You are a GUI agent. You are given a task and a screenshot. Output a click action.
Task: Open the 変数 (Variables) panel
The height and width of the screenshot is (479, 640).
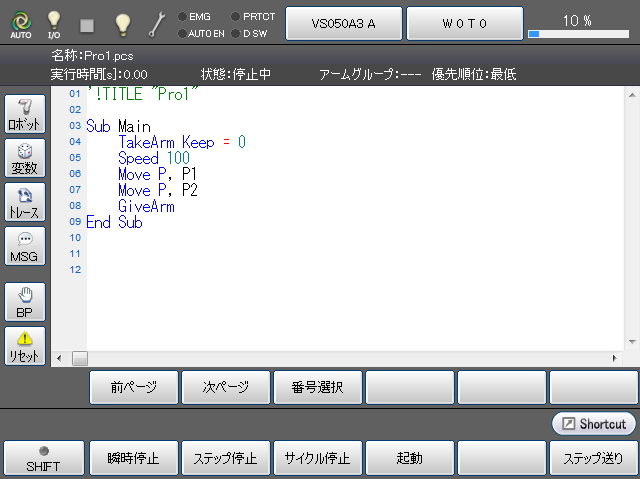[25, 159]
